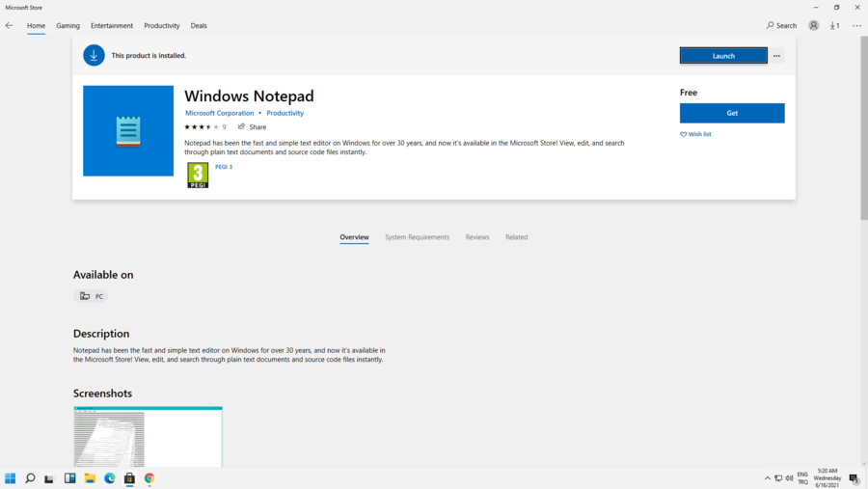
Task: Open the notification center icon
Action: point(854,479)
